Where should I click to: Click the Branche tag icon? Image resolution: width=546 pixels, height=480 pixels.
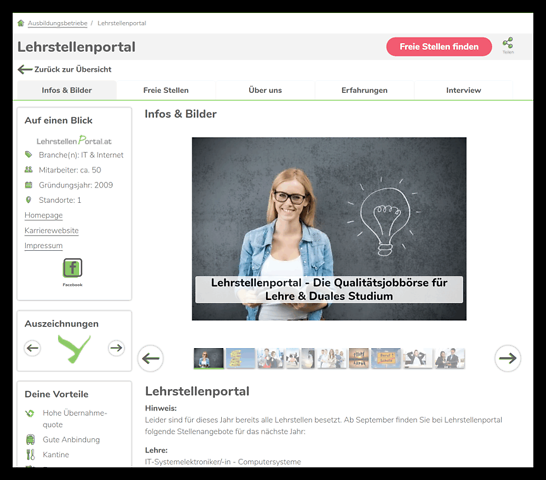pyautogui.click(x=29, y=154)
